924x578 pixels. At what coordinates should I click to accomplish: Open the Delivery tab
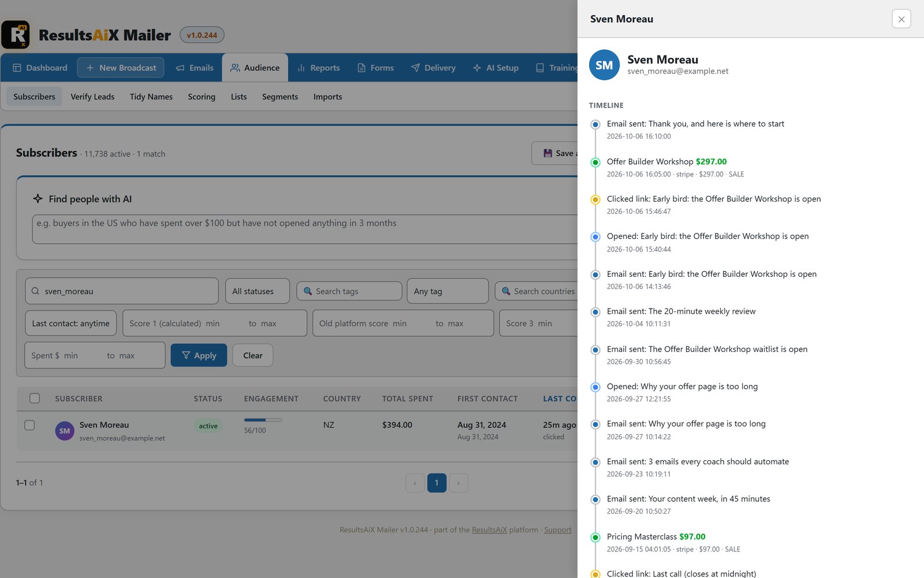coord(433,68)
